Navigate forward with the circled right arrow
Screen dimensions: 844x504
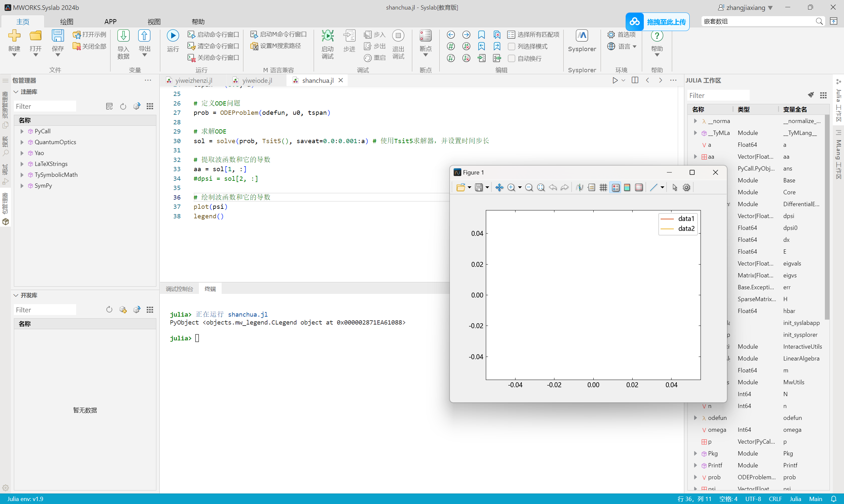466,35
